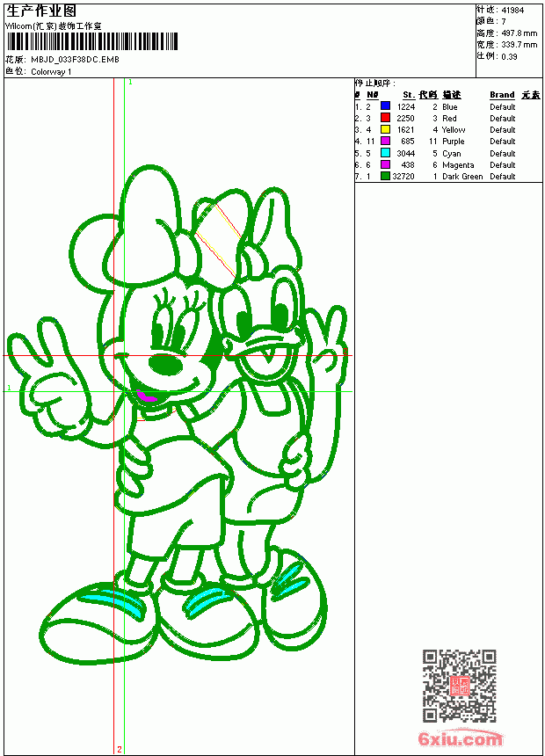Click the width value 339.7 mm
The image size is (545, 756).
[519, 45]
